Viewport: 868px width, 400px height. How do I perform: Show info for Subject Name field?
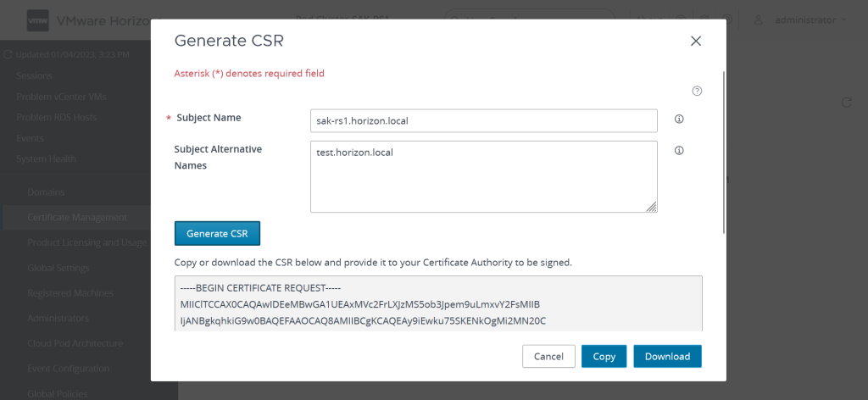(x=679, y=119)
